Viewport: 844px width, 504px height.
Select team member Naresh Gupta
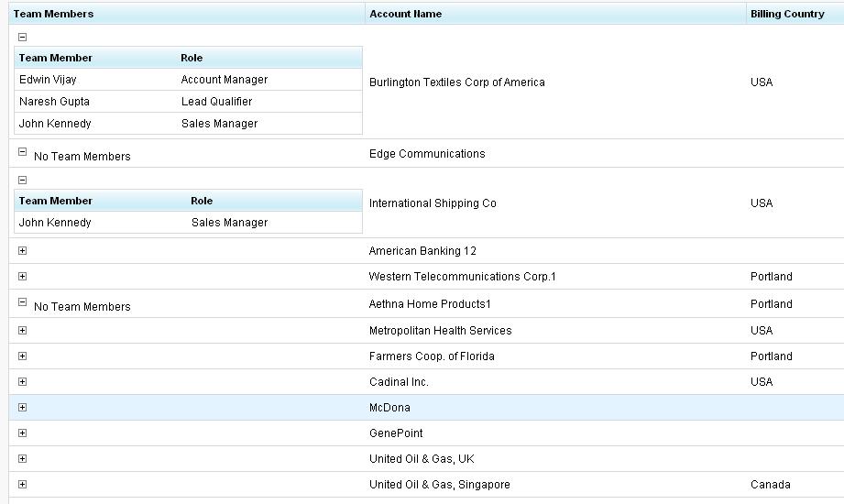click(x=54, y=101)
